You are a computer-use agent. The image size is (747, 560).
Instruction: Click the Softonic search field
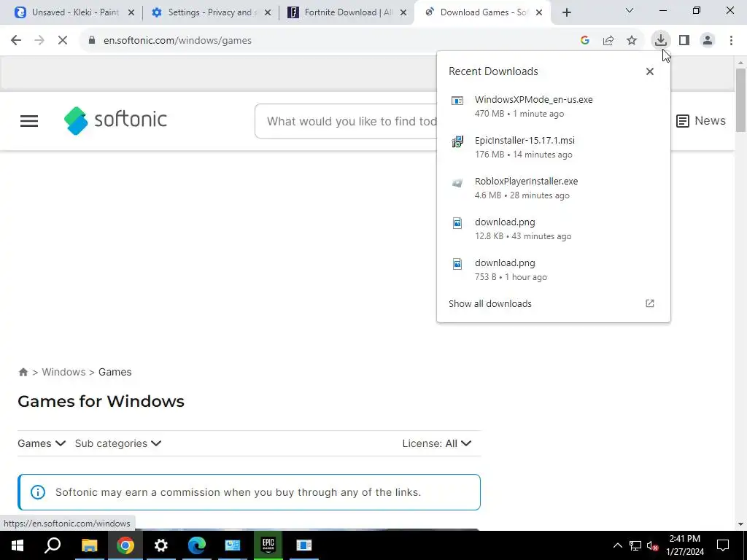[x=347, y=121]
